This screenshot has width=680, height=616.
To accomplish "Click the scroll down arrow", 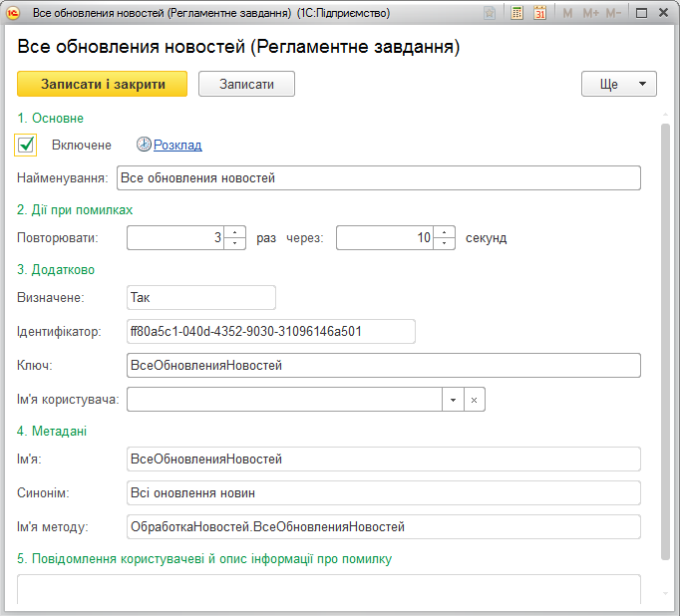I will [666, 594].
